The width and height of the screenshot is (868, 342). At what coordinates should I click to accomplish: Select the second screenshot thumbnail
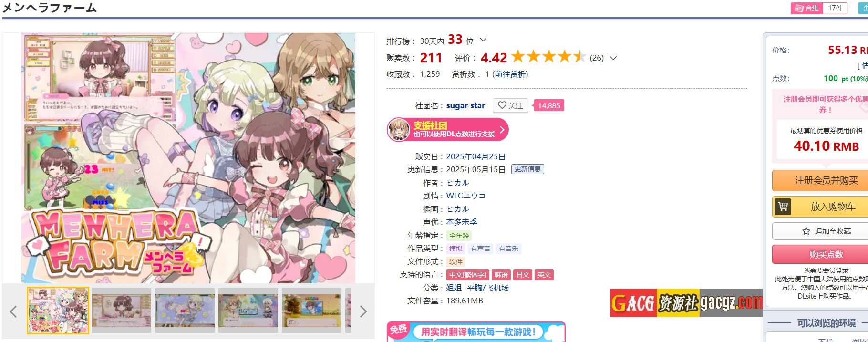coord(121,311)
